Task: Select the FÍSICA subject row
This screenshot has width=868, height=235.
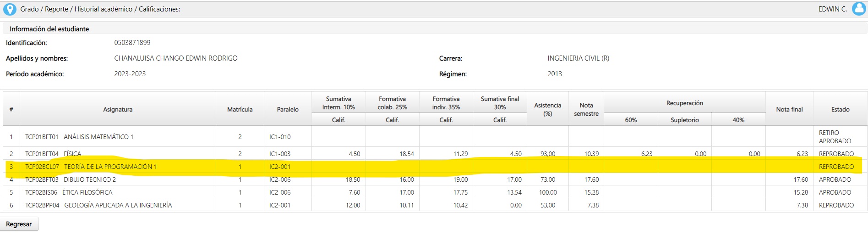Action: 435,154
